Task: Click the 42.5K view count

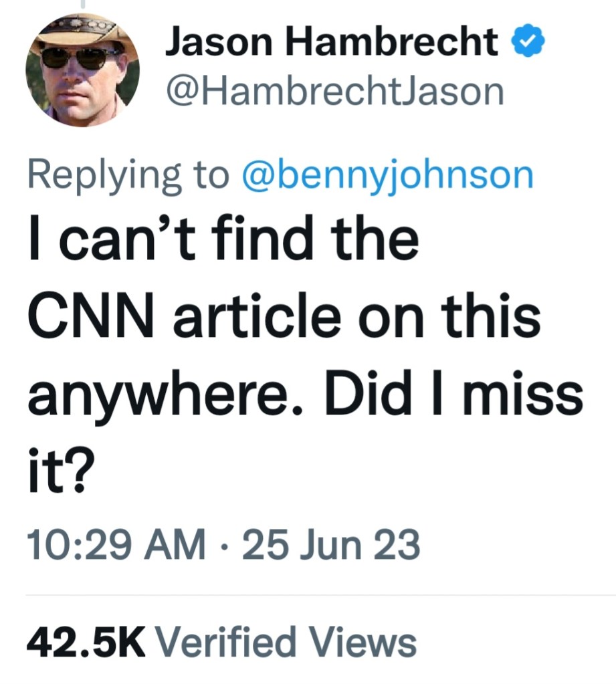Action: (x=85, y=643)
